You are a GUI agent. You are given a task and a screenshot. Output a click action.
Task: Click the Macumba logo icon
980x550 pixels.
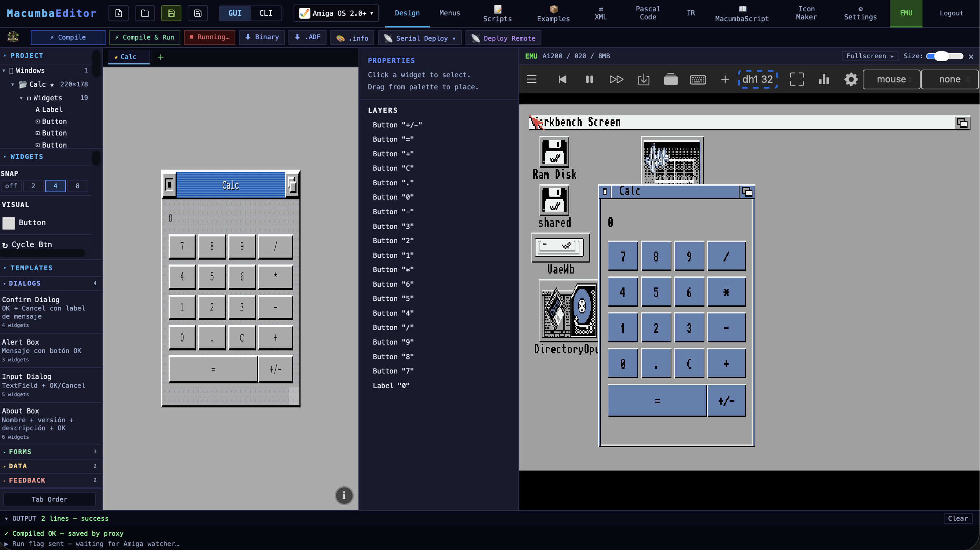13,37
